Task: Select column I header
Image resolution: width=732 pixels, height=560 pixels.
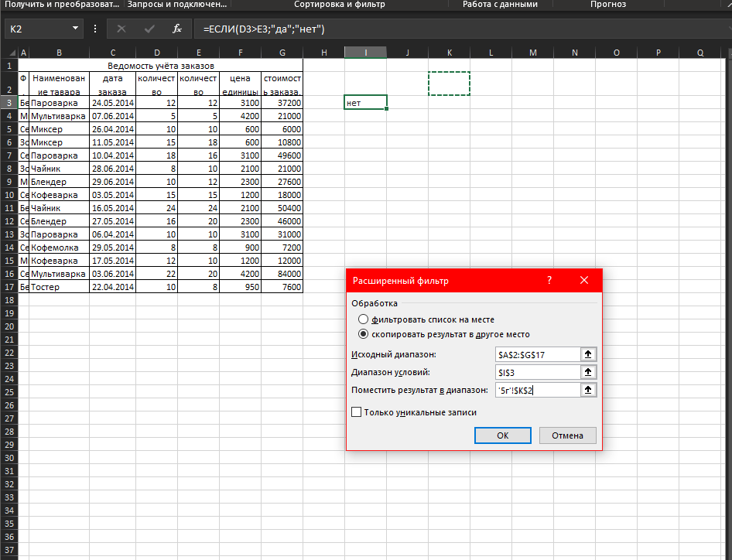Action: point(365,53)
